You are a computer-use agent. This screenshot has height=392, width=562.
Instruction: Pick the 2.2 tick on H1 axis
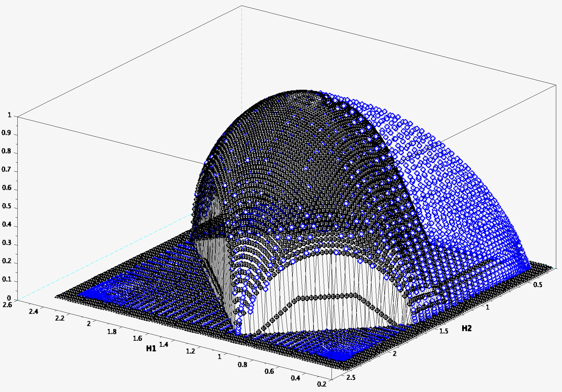coord(60,318)
